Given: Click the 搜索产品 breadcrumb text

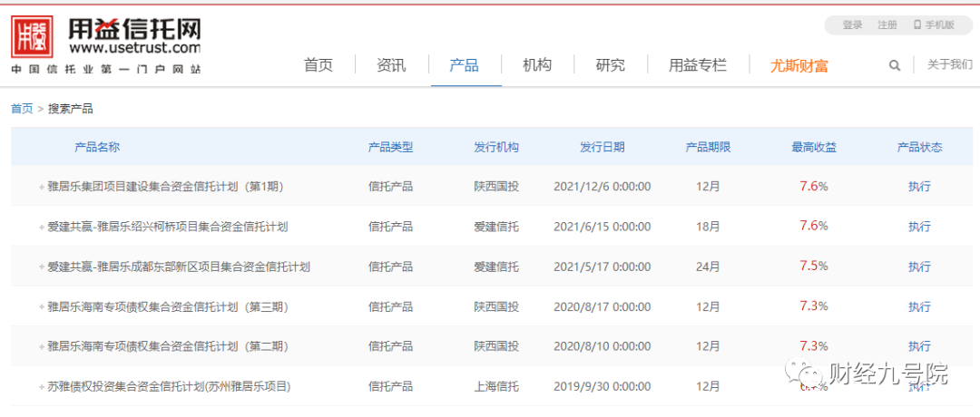Looking at the screenshot, I should click(x=71, y=109).
